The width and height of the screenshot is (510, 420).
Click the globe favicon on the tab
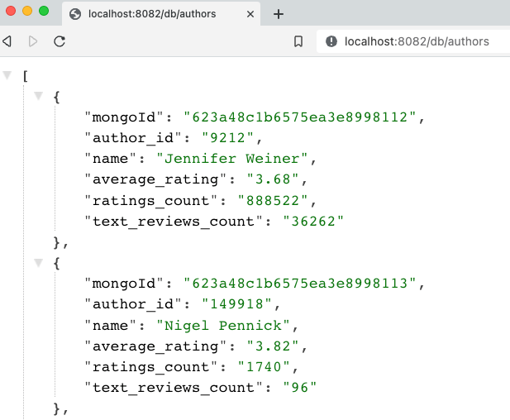[75, 14]
